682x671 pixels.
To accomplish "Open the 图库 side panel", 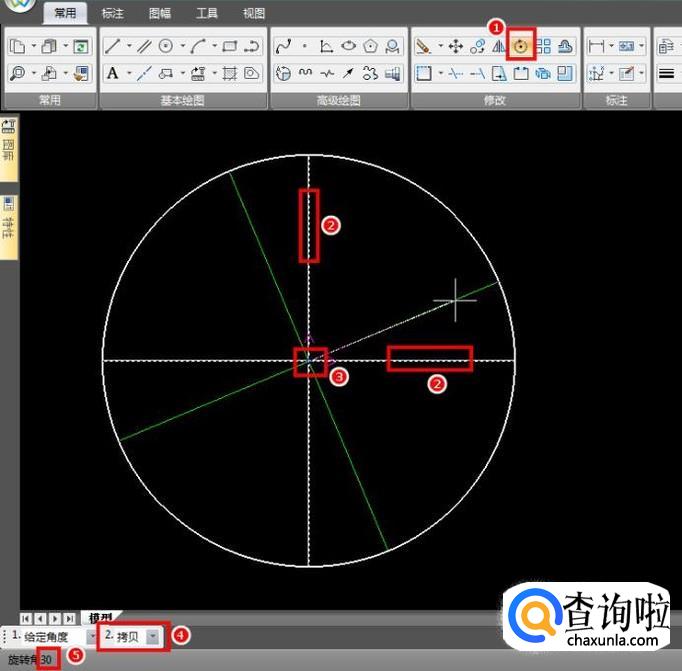I will point(9,147).
